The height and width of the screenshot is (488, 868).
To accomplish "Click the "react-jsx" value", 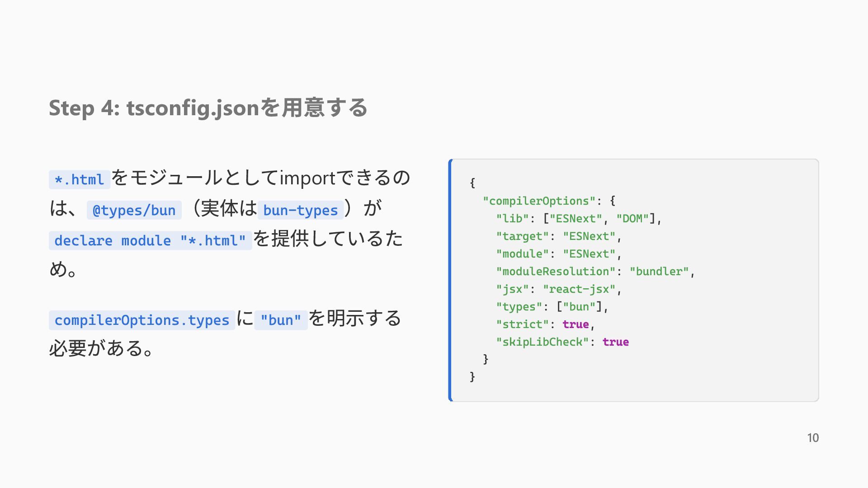I will pyautogui.click(x=579, y=289).
